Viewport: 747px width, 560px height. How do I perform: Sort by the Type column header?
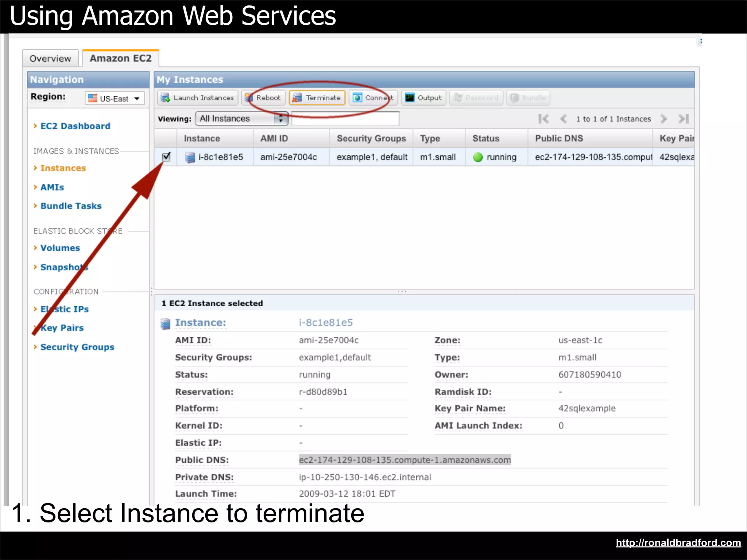coord(439,139)
